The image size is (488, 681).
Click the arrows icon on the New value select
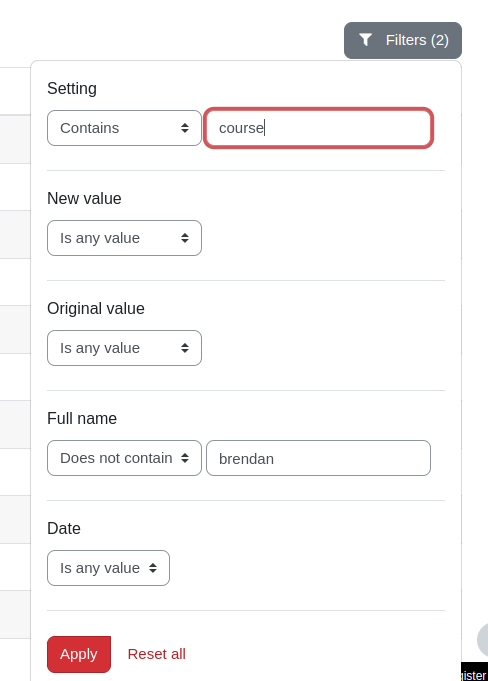pos(185,238)
